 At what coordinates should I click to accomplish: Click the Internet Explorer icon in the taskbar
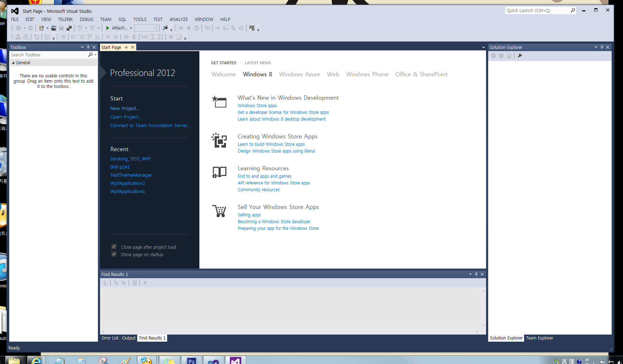(36, 360)
